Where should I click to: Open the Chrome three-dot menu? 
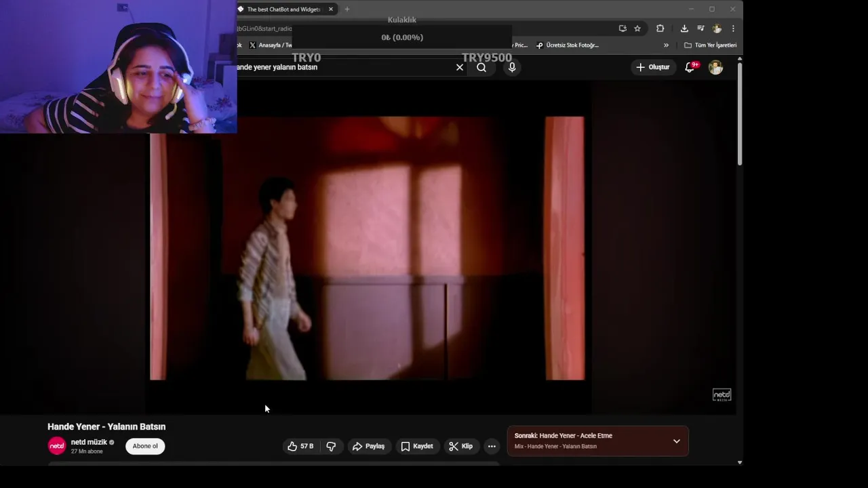tap(733, 28)
